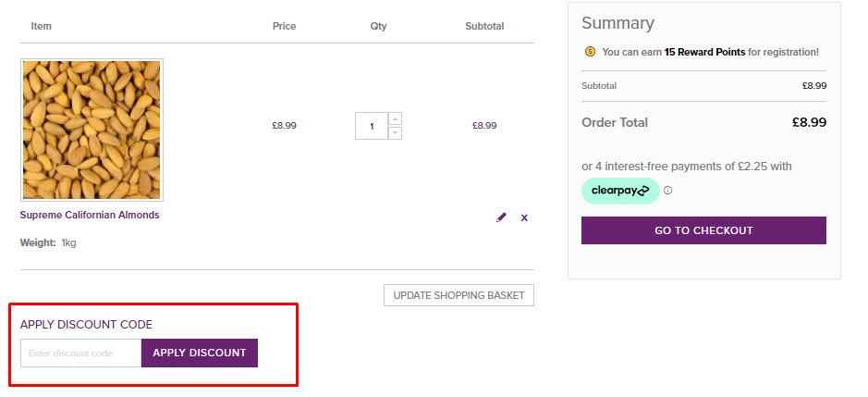Viewport: 868px width, 397px height.
Task: Decrease quantity with the down arrow
Action: coord(395,133)
